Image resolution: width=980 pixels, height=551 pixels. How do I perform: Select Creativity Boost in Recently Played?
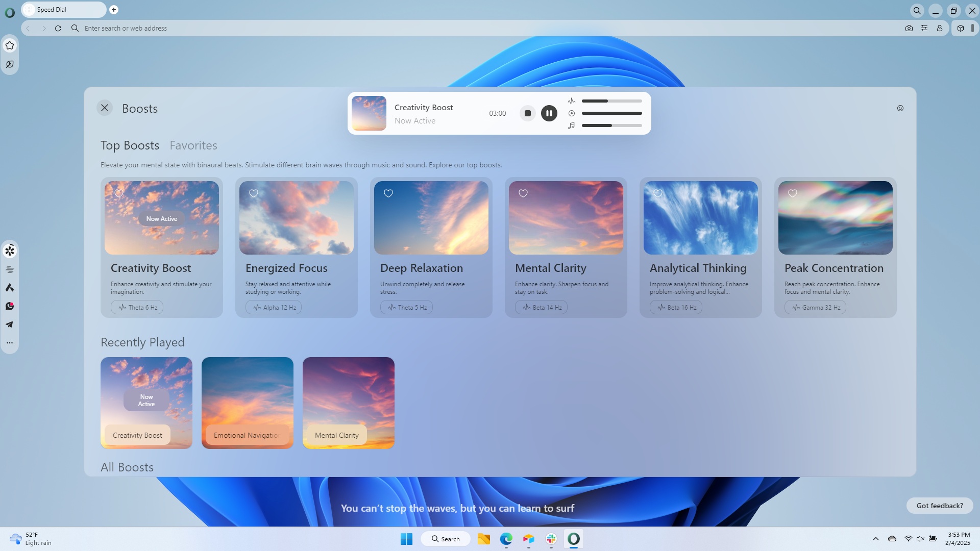146,403
